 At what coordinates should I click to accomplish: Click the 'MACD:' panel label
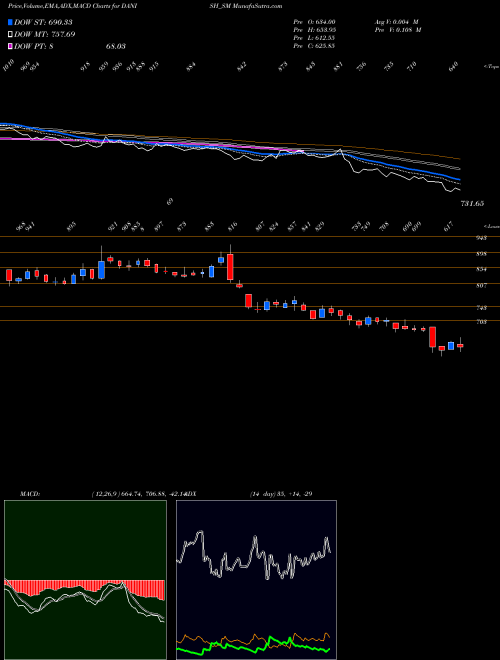(30, 494)
